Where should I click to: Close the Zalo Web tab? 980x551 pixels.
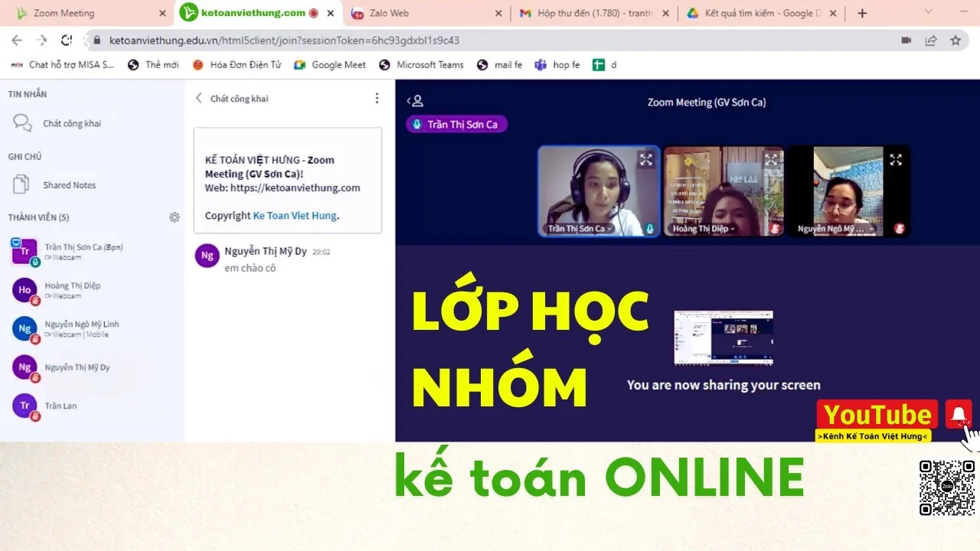coord(498,13)
